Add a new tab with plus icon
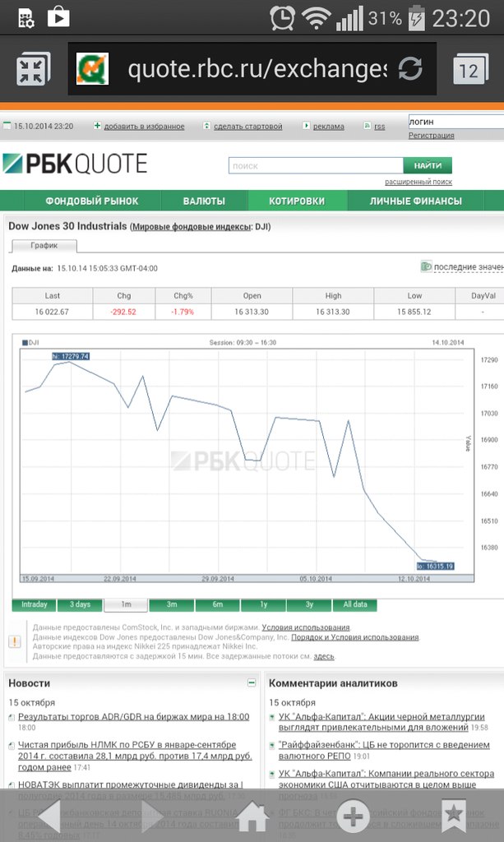This screenshot has height=842, width=504. (353, 816)
